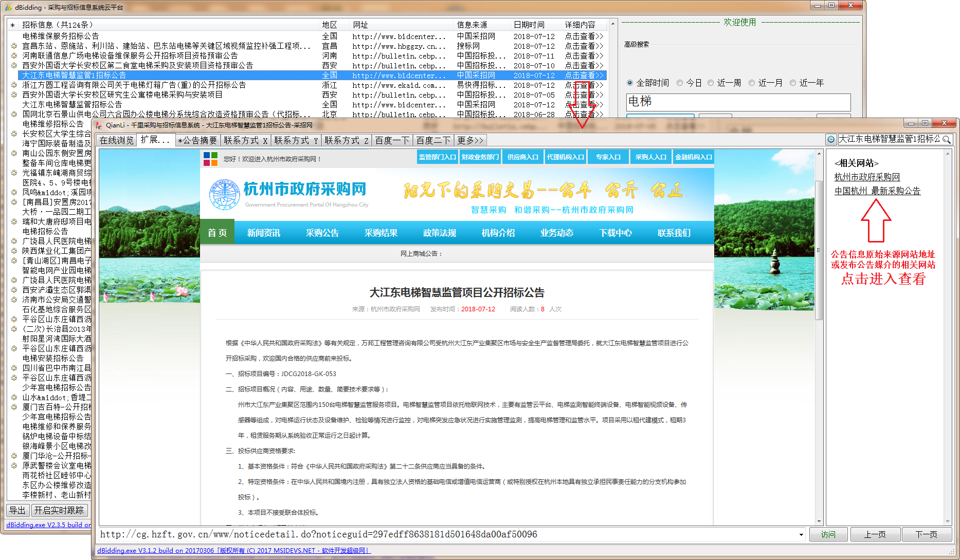Click the marker icon beside the 浙江方圆工程咨询 row
The image size is (960, 560).
(x=14, y=85)
